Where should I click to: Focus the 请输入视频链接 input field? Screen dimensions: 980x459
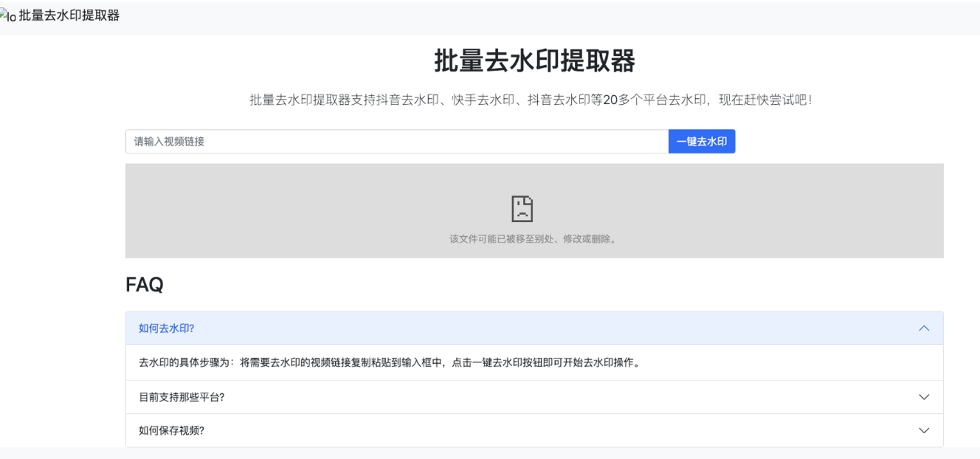pyautogui.click(x=396, y=142)
